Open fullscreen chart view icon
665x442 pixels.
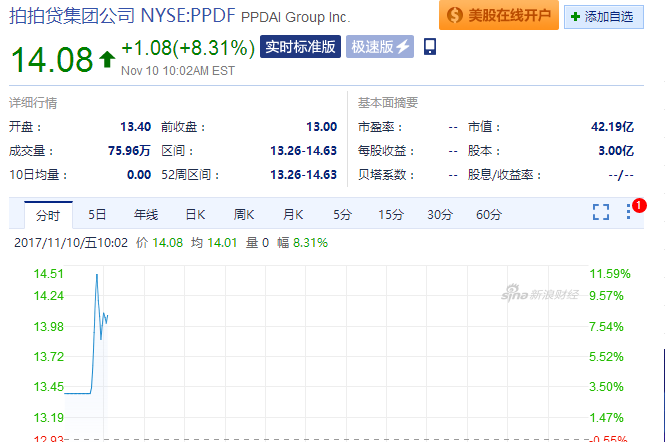click(601, 212)
